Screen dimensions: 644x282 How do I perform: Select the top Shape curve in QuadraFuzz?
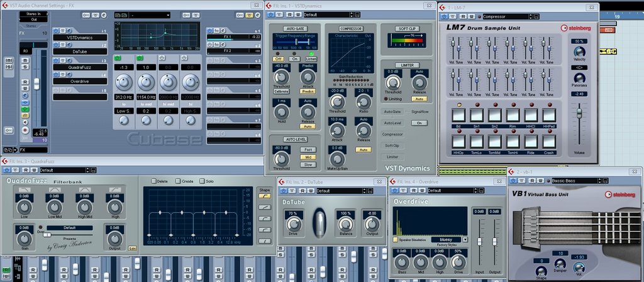pyautogui.click(x=265, y=197)
